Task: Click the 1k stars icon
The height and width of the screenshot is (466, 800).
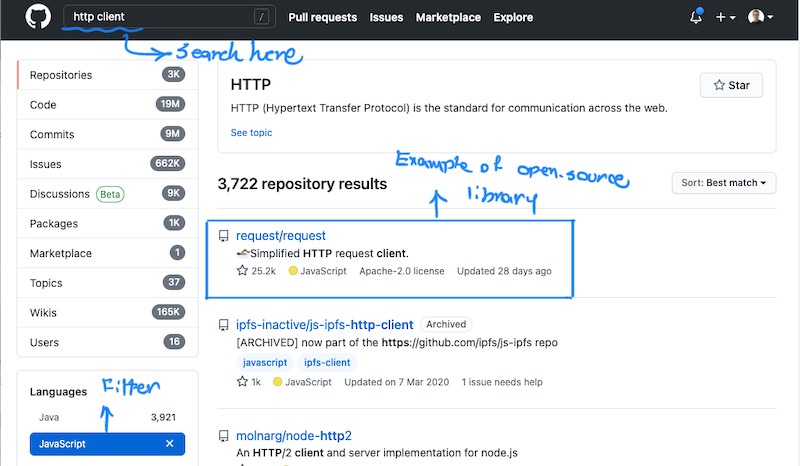Action: coord(242,381)
